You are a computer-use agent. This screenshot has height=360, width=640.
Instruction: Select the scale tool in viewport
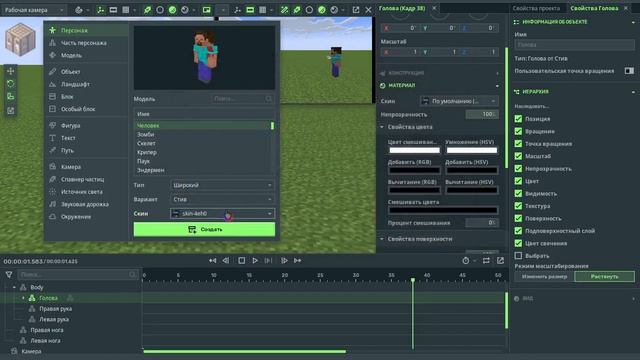click(x=11, y=97)
